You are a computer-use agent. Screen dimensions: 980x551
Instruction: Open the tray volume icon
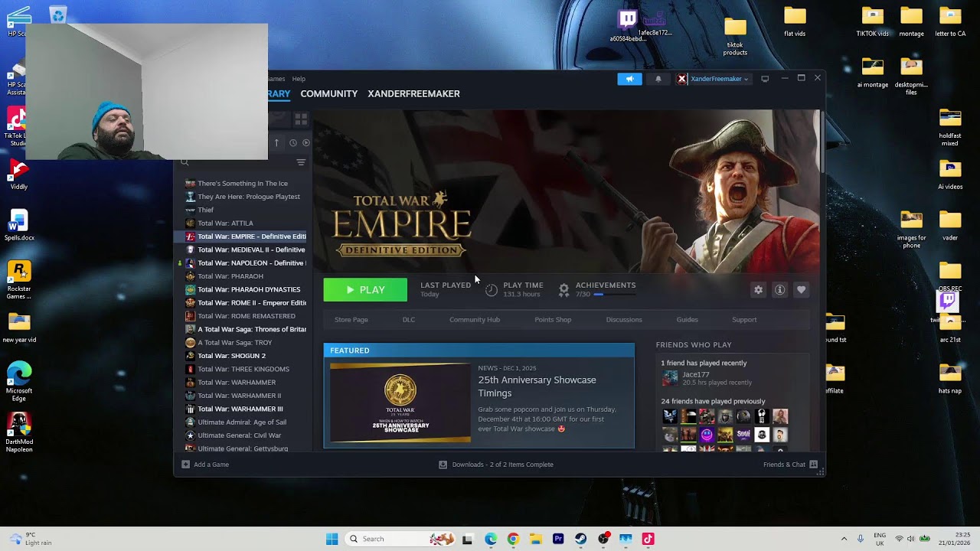tap(911, 539)
